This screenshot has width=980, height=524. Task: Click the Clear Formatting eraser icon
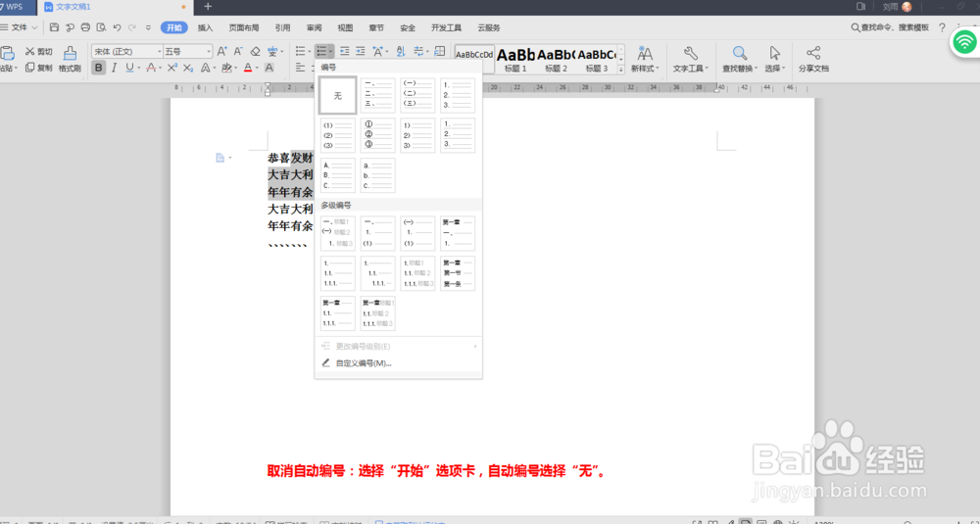[x=255, y=51]
